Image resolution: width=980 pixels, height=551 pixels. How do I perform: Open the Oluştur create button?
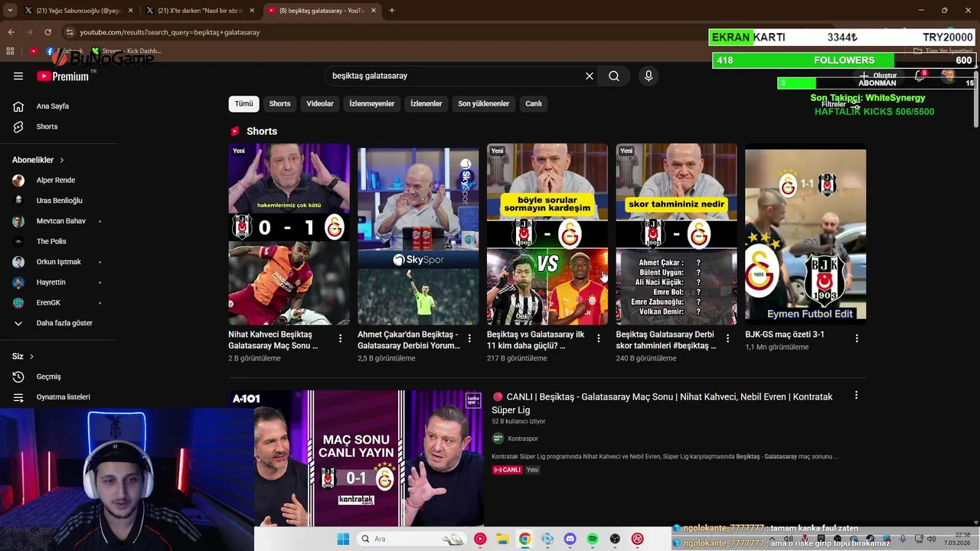[x=878, y=76]
